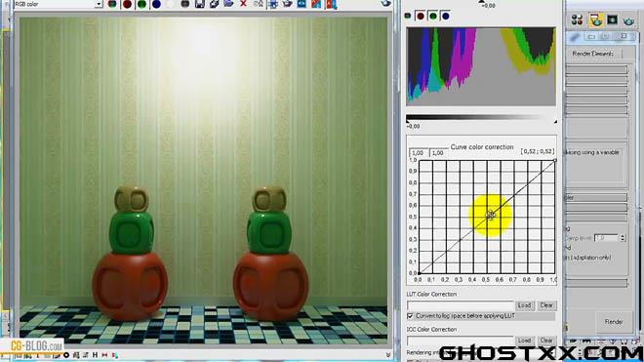Click the Render Setup teapot icon

(596, 20)
